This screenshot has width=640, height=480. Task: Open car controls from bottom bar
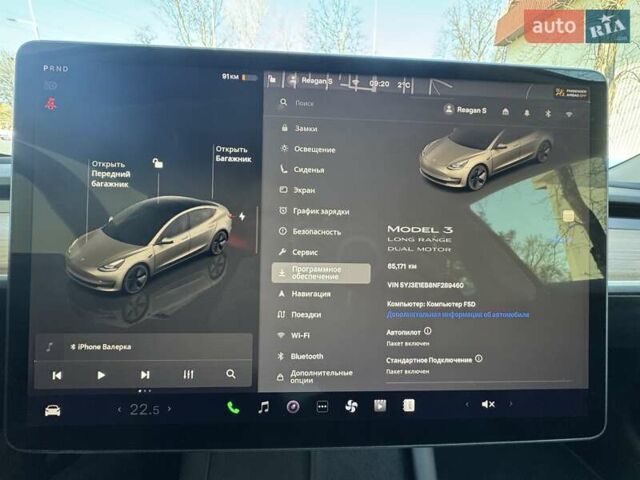point(53,410)
